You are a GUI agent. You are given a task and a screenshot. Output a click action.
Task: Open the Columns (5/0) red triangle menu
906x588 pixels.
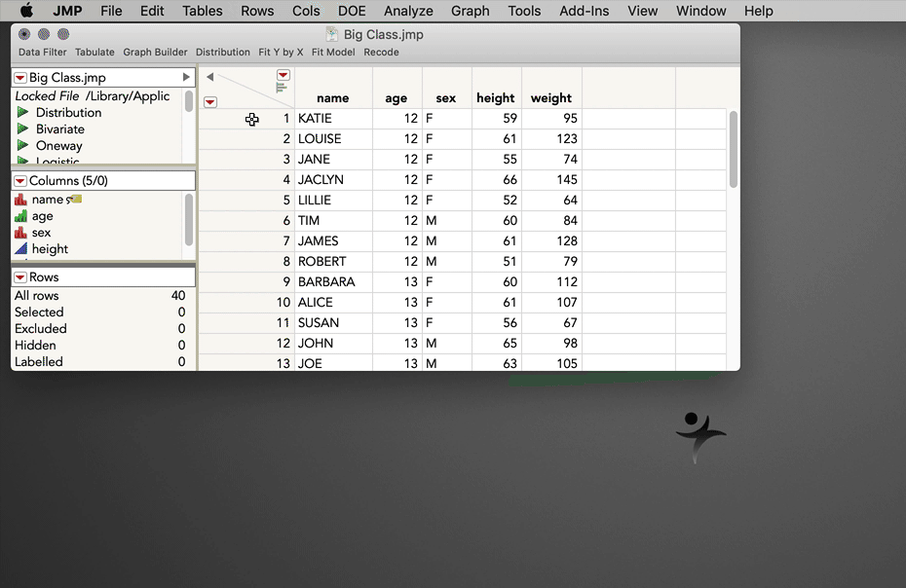click(20, 181)
